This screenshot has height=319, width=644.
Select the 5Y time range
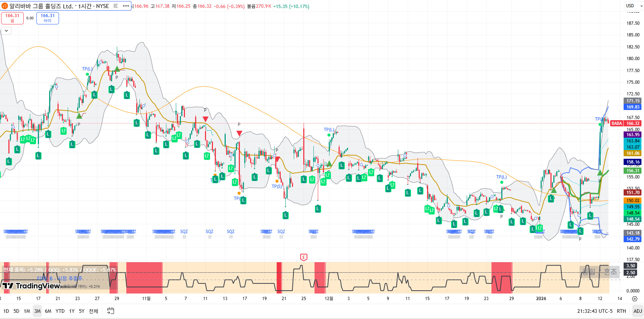(x=82, y=311)
